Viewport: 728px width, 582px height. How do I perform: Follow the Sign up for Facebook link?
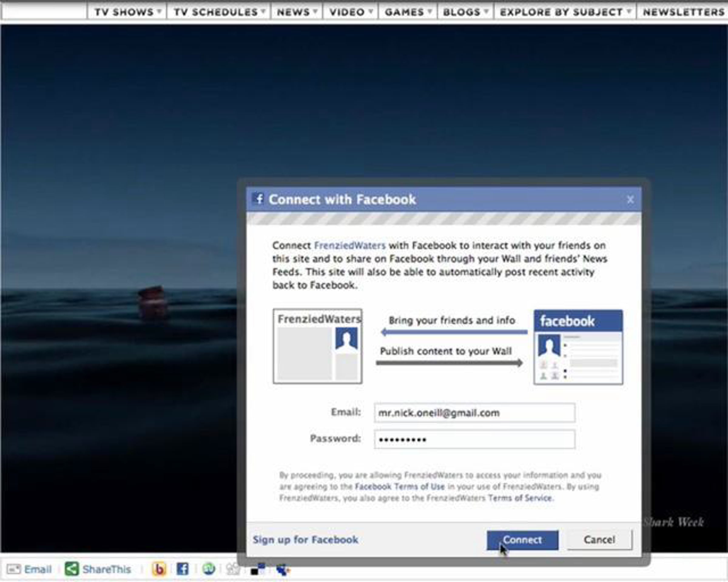pos(305,540)
